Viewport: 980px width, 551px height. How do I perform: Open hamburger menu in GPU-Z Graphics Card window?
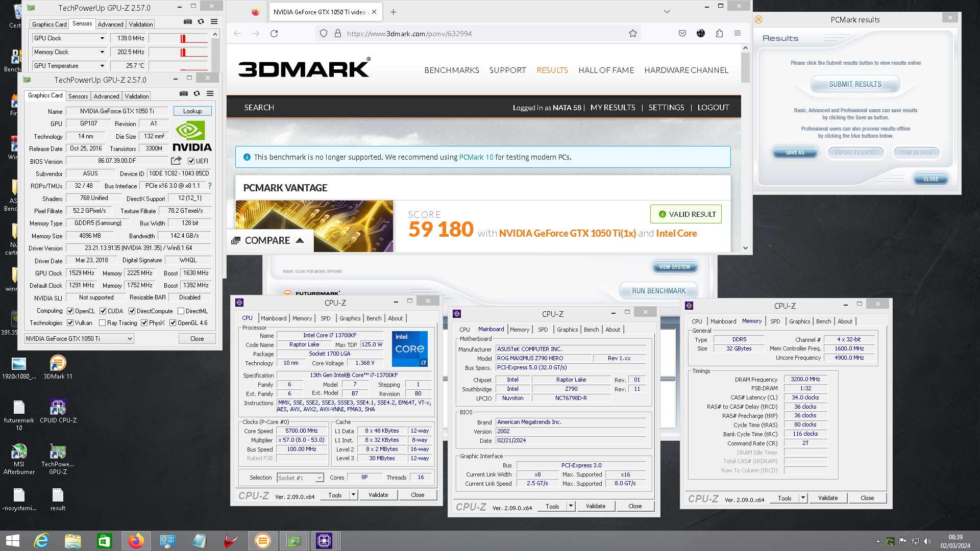pyautogui.click(x=210, y=94)
